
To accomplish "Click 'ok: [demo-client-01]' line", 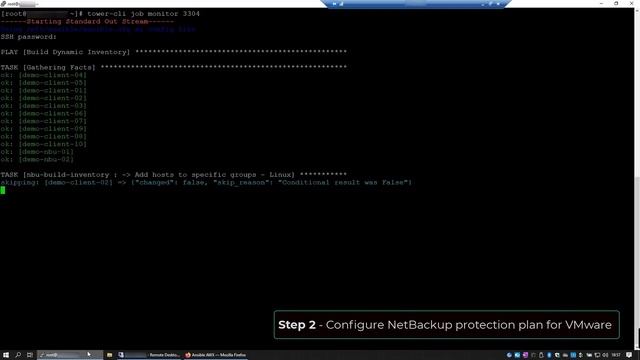I will (x=43, y=90).
